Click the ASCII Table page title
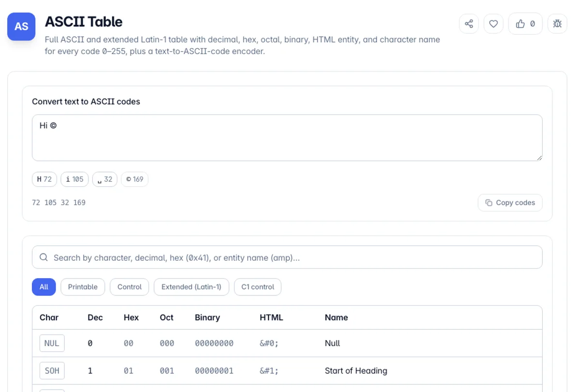 click(84, 22)
